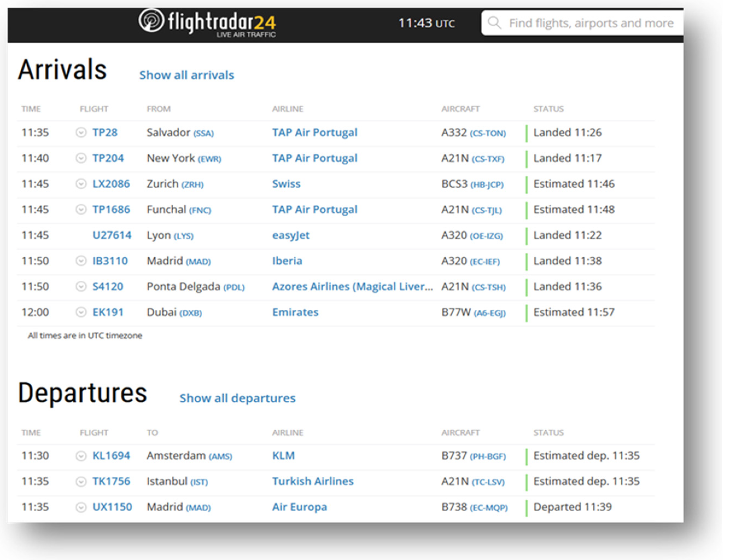Expand chevron beside flight IB3110
This screenshot has width=730, height=560.
(81, 261)
